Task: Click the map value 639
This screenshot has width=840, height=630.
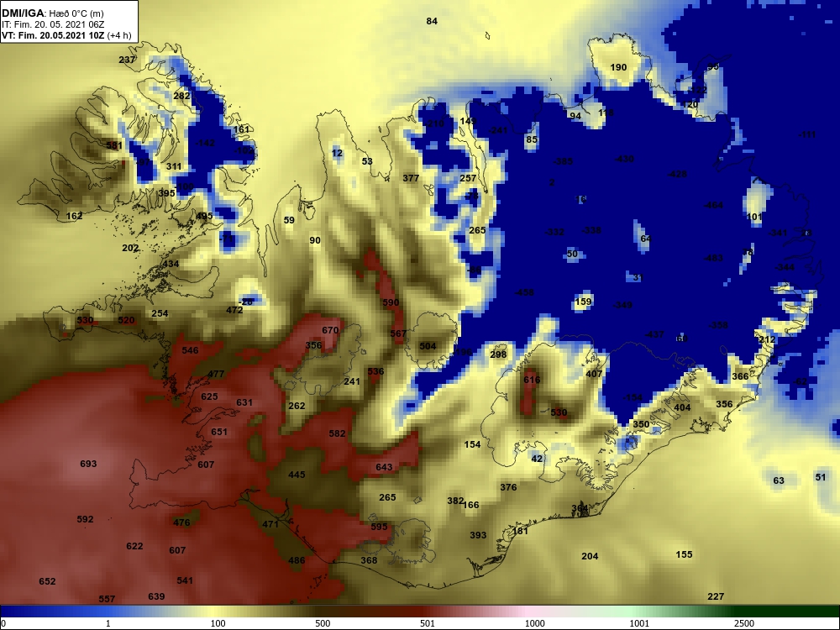Action: point(156,596)
